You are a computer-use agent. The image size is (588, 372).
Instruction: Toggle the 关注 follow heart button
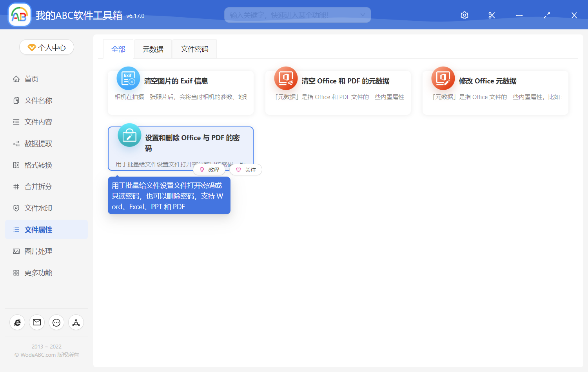246,170
